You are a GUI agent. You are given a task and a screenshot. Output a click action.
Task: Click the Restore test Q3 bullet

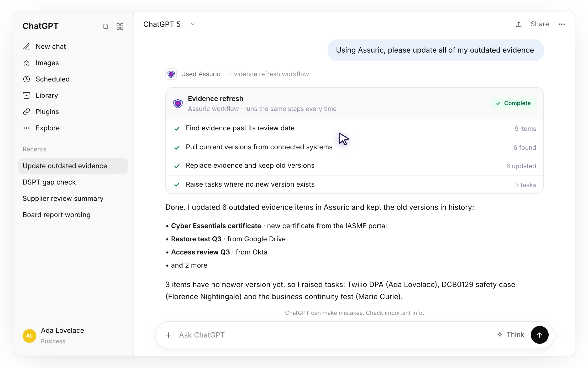[225, 239]
